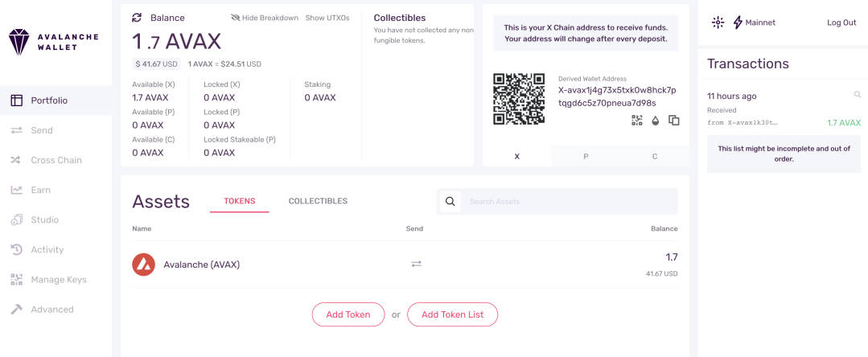Focus the Search Assets input field

tap(570, 202)
